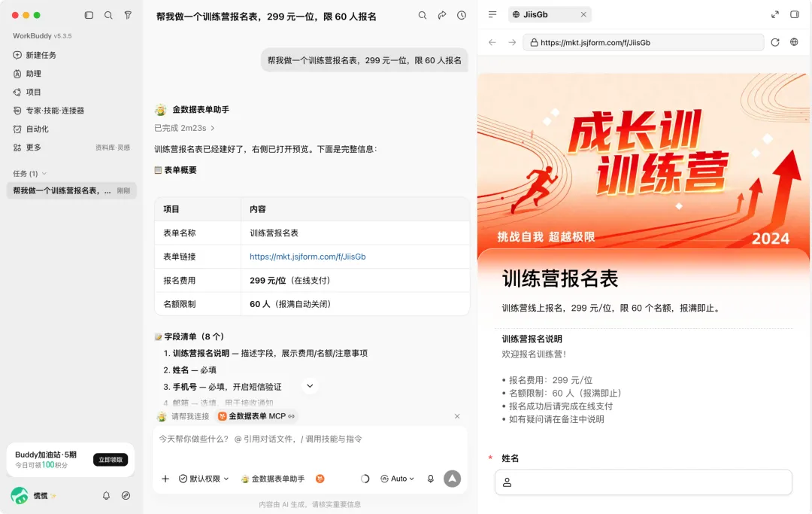Add attachment with the plus icon
The height and width of the screenshot is (514, 812).
coord(165,479)
